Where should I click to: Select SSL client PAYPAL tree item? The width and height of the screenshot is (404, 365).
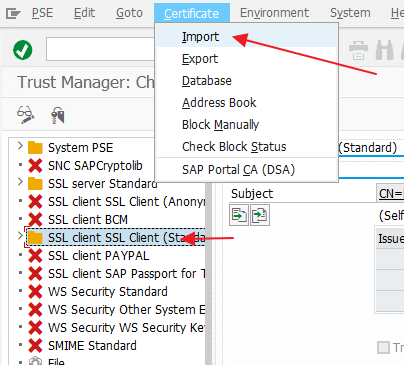pos(99,256)
